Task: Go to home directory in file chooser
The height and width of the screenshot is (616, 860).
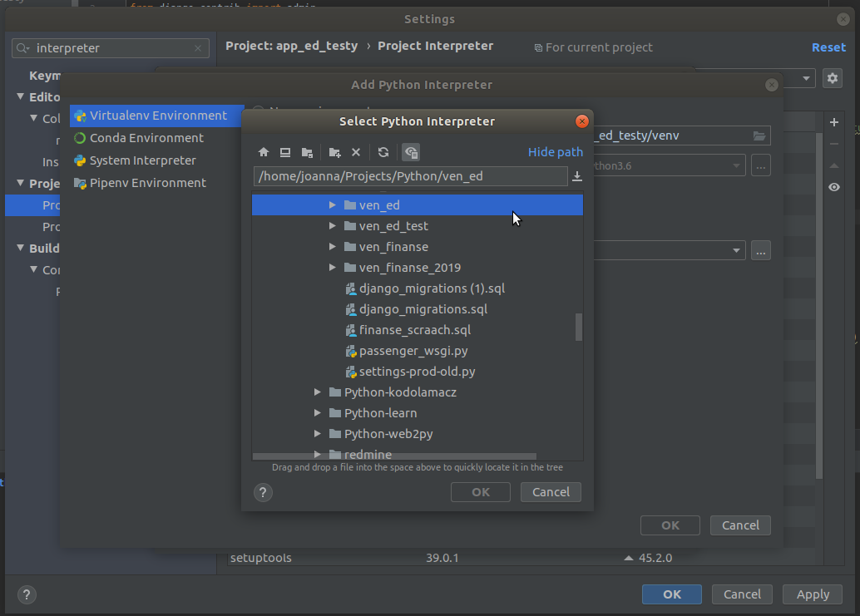Action: tap(264, 152)
